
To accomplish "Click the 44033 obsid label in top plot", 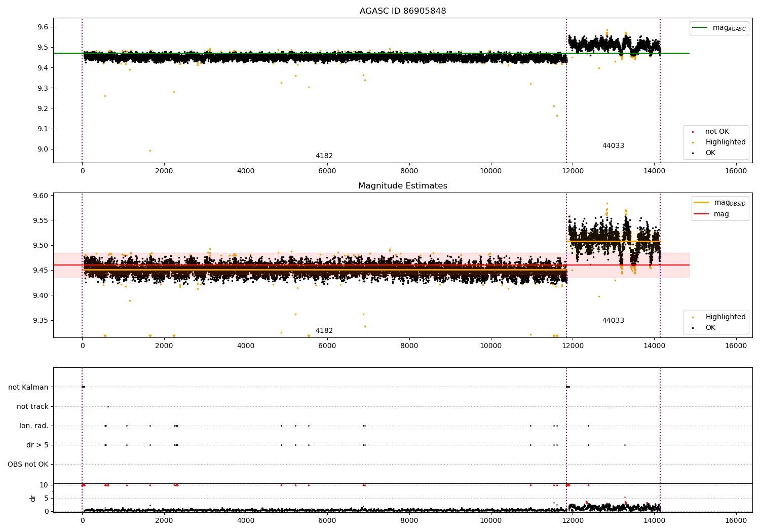I will click(613, 146).
